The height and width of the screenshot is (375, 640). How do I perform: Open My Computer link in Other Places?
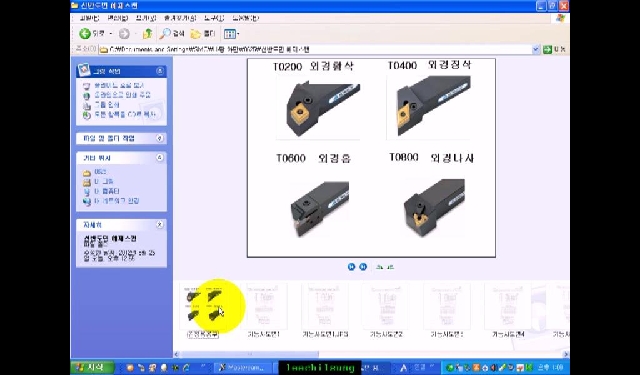107,191
